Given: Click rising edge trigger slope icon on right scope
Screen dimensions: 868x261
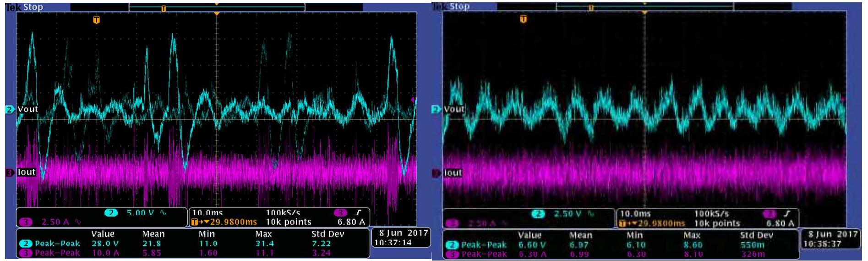Looking at the screenshot, I should tap(786, 213).
